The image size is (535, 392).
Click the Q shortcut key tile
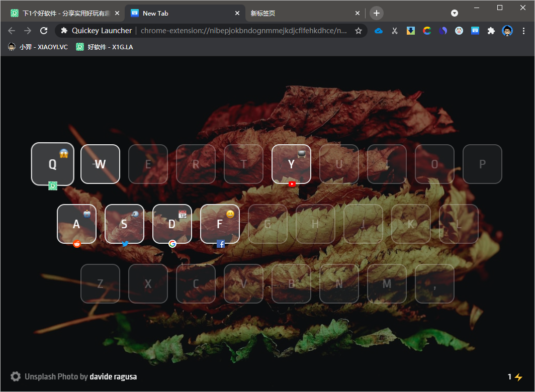click(x=53, y=164)
